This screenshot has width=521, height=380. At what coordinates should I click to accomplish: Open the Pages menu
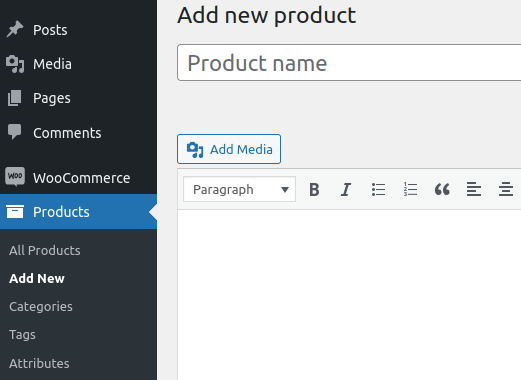[78, 98]
